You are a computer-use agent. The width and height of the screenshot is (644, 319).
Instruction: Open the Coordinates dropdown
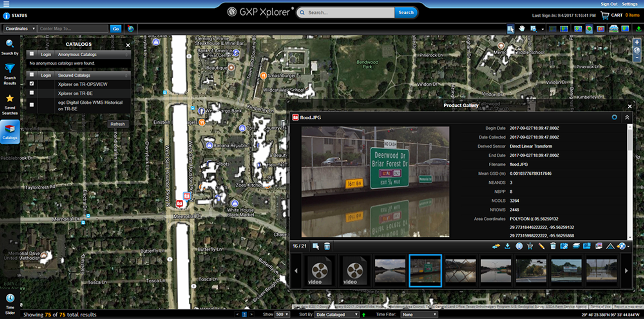point(19,29)
